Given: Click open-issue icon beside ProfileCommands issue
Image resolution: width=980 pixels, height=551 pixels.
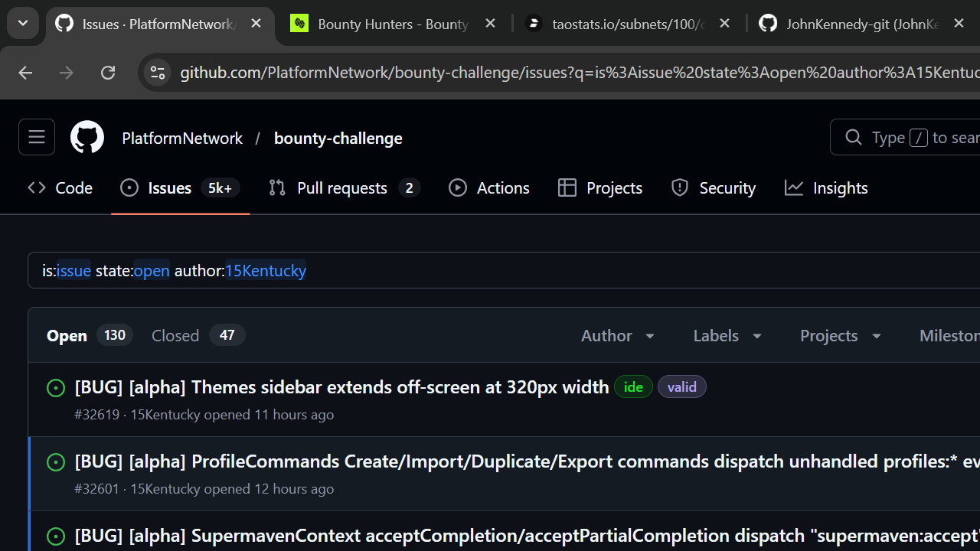Looking at the screenshot, I should pyautogui.click(x=56, y=462).
